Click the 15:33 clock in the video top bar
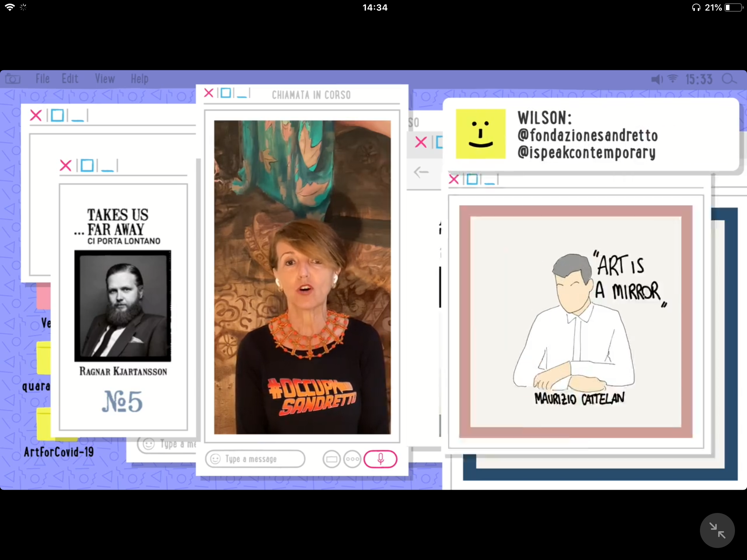 [699, 79]
